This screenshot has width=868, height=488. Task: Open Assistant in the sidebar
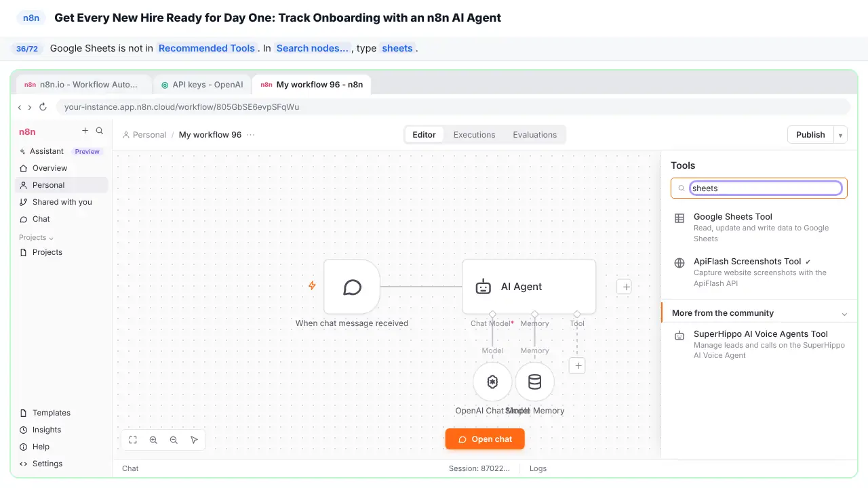coord(47,151)
